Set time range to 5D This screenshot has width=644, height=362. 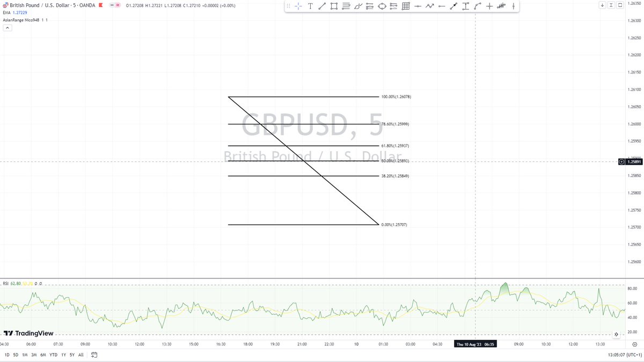[16, 354]
